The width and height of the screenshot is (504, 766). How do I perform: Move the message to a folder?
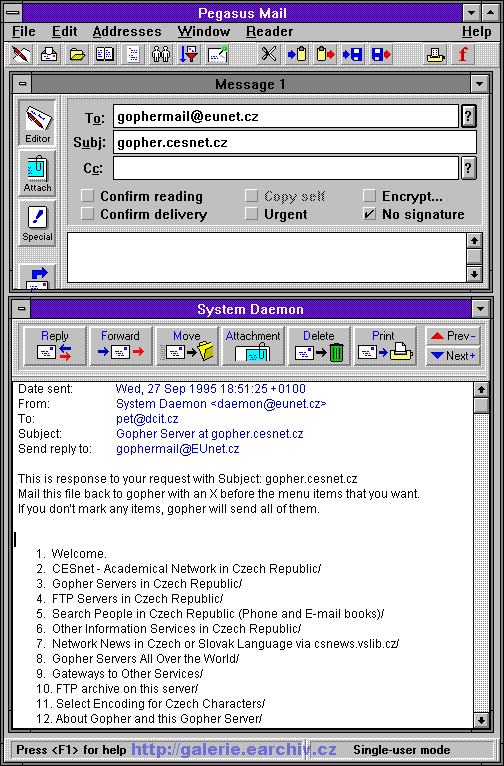coord(187,346)
